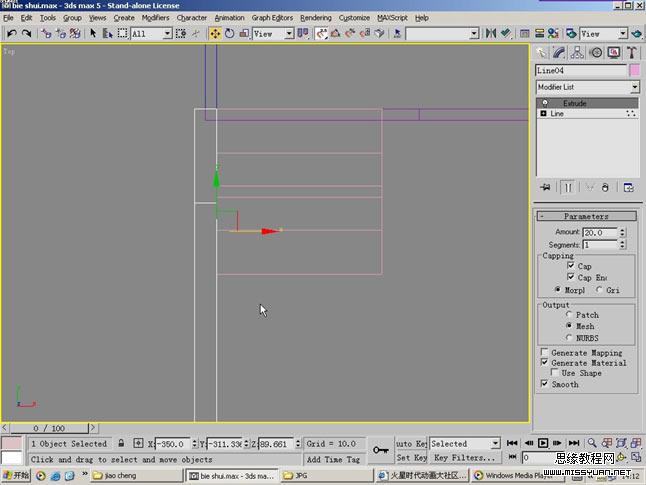This screenshot has width=646, height=485.
Task: Toggle Show End Result icon
Action: pos(568,187)
